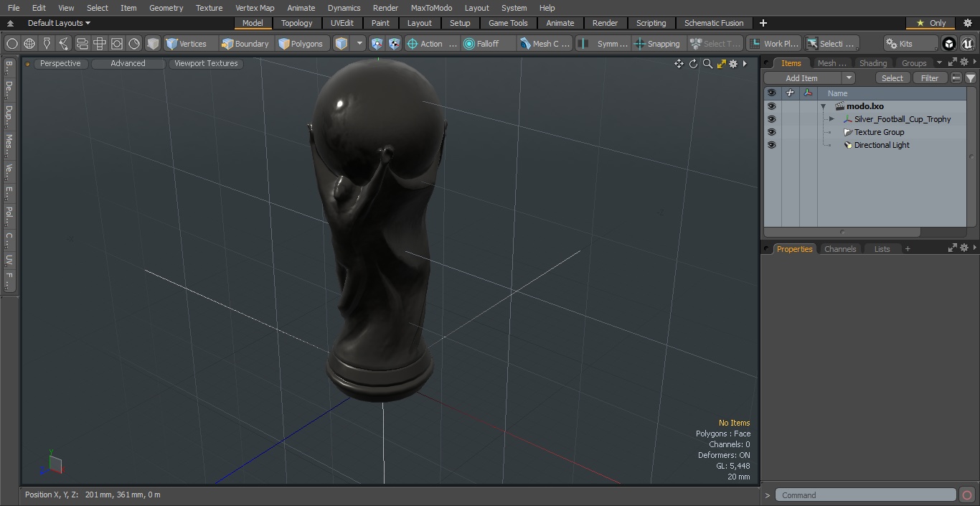This screenshot has height=506, width=980.
Task: Open the Add Item dropdown arrow
Action: [849, 78]
